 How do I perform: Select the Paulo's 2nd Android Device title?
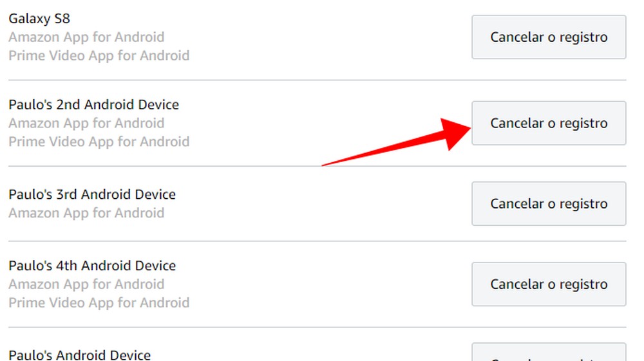(94, 104)
